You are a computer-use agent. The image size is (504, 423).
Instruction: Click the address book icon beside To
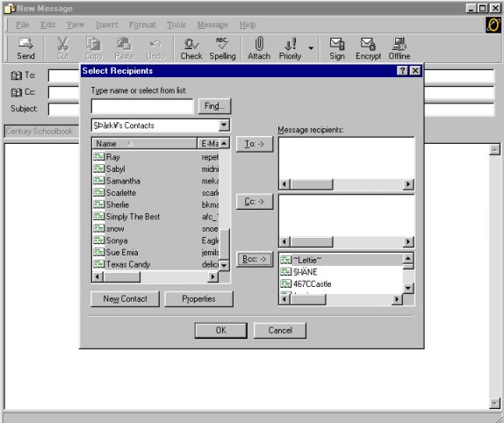[17, 75]
